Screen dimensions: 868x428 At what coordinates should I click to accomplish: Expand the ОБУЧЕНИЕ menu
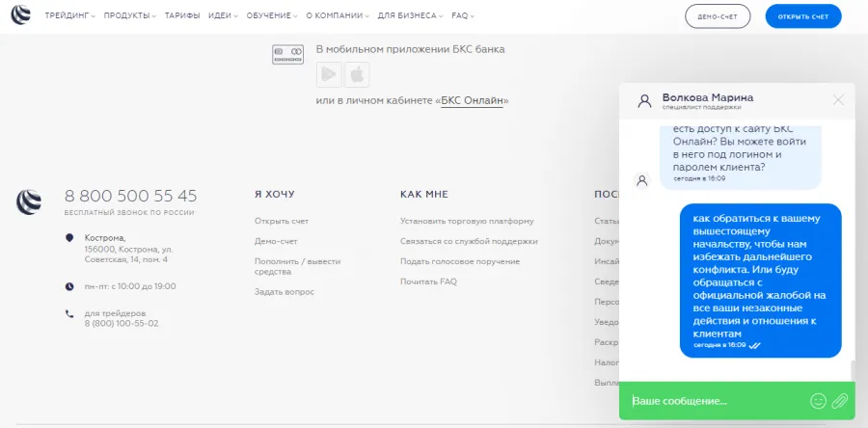272,16
